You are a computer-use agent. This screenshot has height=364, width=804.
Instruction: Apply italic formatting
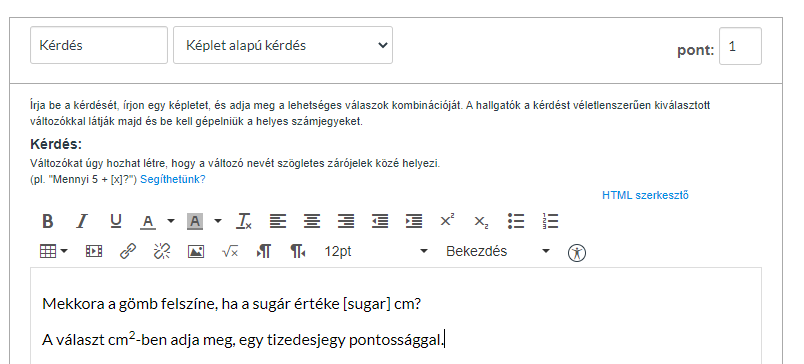click(x=82, y=221)
